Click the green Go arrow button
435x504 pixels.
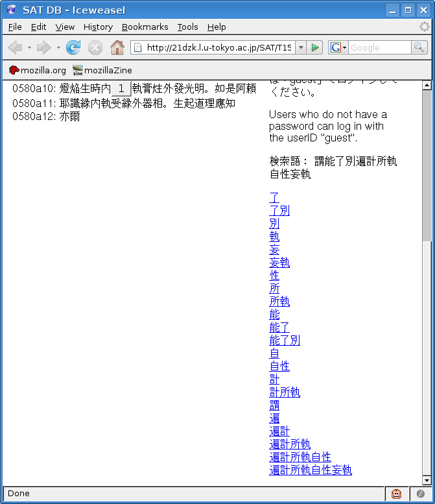click(x=315, y=47)
